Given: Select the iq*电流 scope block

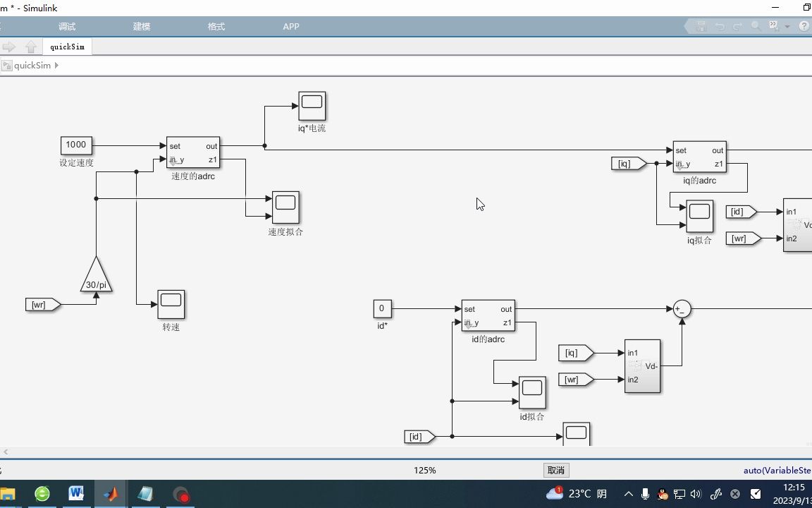Looking at the screenshot, I should tap(312, 107).
